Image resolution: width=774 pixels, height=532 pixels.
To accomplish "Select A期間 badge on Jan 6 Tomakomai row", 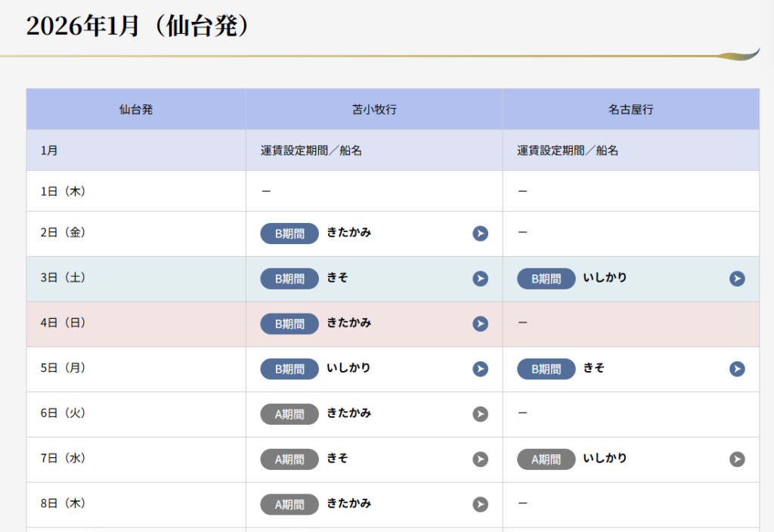I will (x=289, y=414).
